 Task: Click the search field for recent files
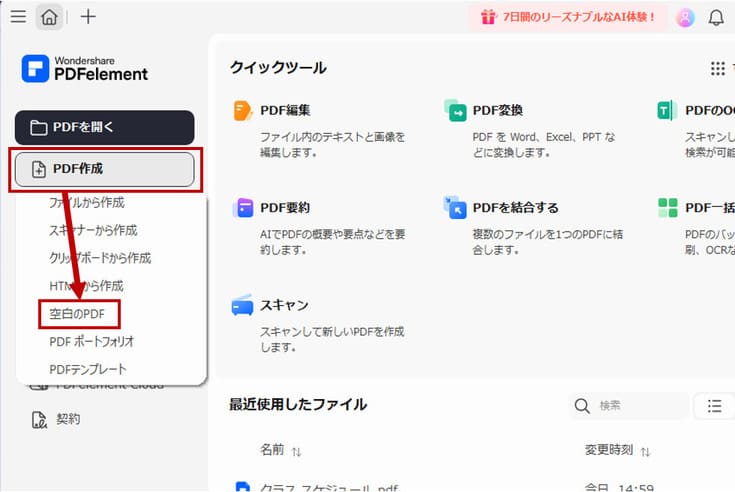point(629,406)
